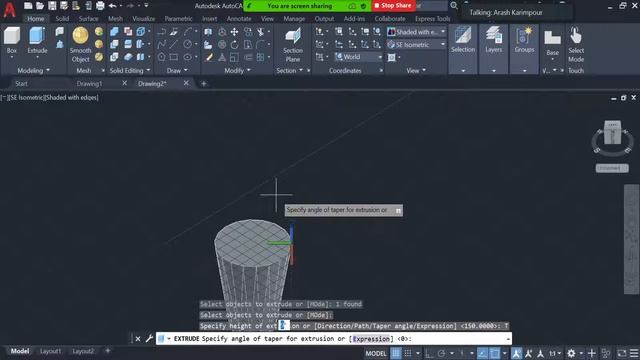640x360 pixels.
Task: Switch to the Drawing1 file tab
Action: pos(89,84)
